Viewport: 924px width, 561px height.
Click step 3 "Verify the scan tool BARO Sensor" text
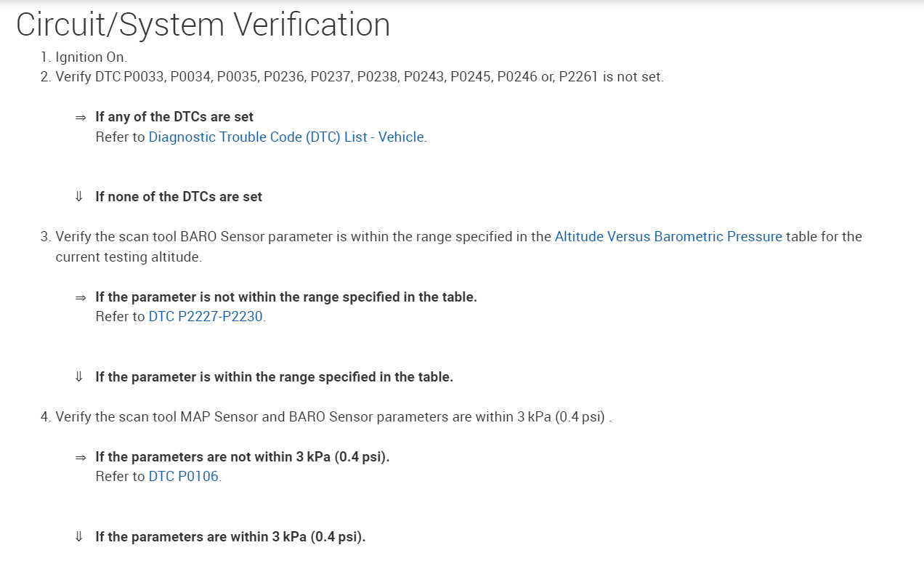click(303, 236)
